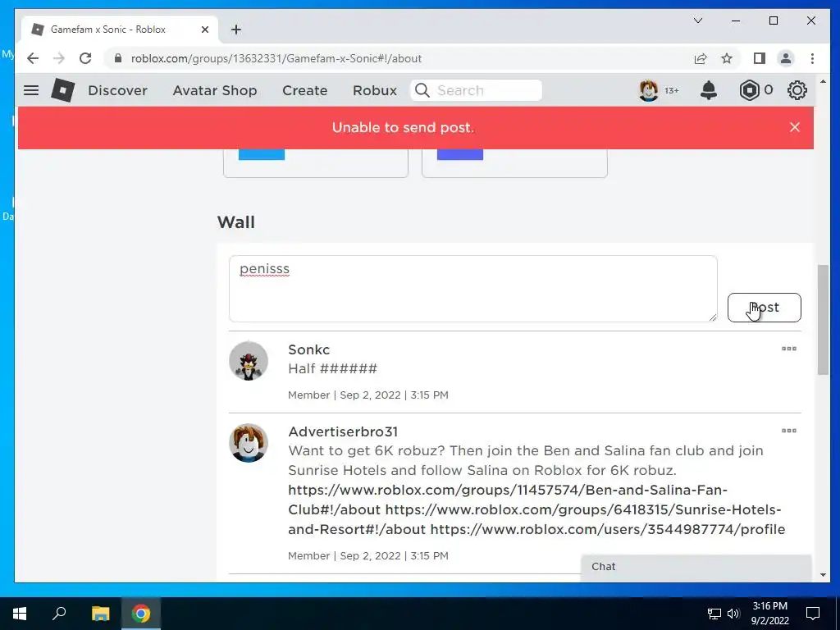The image size is (840, 630).
Task: Open the notifications bell
Action: coord(708,90)
